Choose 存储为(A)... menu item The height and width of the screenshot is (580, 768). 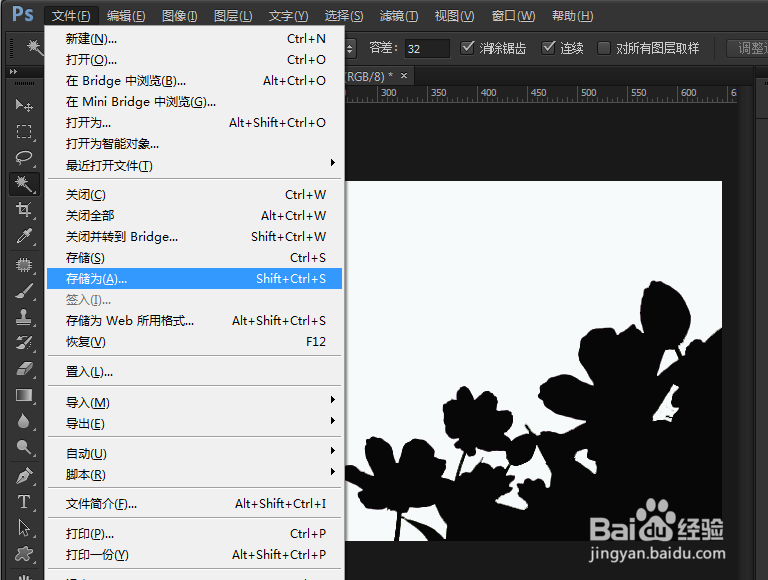pos(194,278)
